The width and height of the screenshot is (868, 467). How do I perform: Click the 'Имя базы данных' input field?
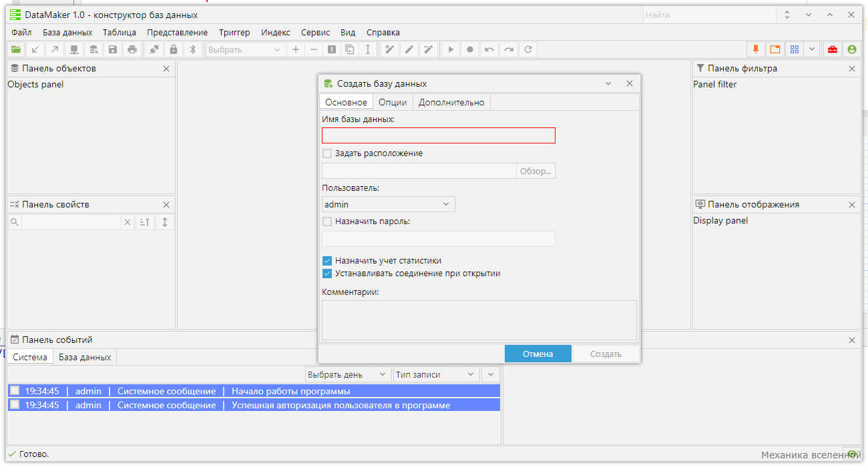439,135
